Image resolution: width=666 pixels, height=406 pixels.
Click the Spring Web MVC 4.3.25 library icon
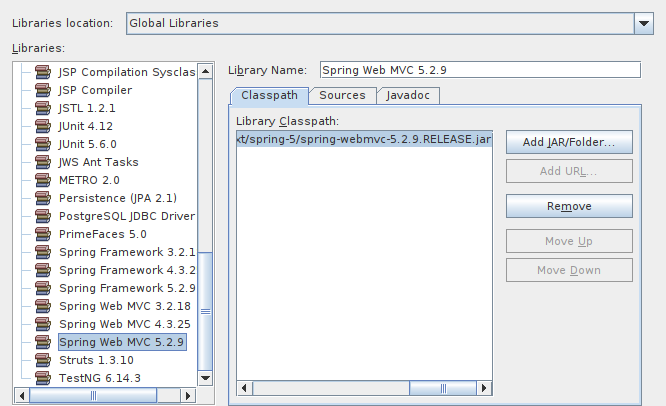[x=43, y=324]
